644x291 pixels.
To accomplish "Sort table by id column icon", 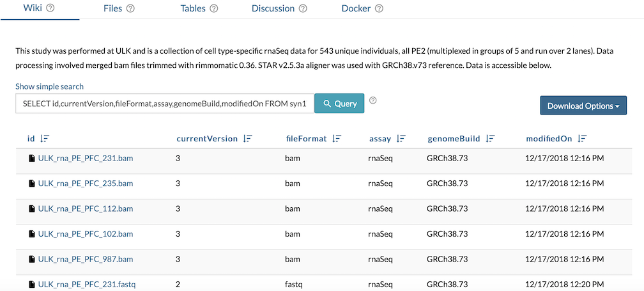I will coord(44,139).
